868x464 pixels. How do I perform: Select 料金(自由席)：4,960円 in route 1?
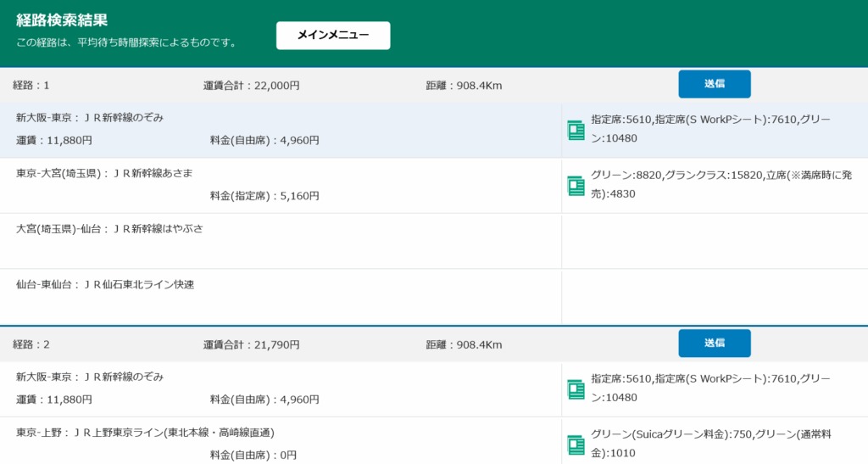point(264,140)
